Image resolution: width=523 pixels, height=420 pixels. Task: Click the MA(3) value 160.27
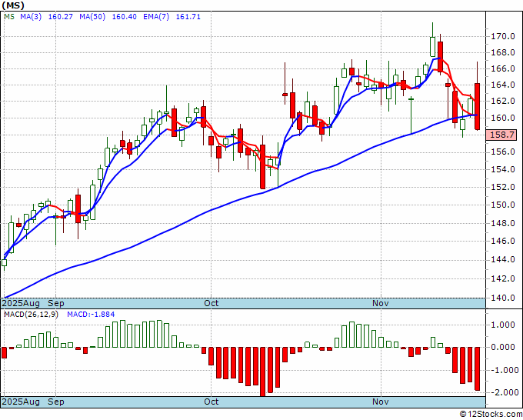(60, 17)
